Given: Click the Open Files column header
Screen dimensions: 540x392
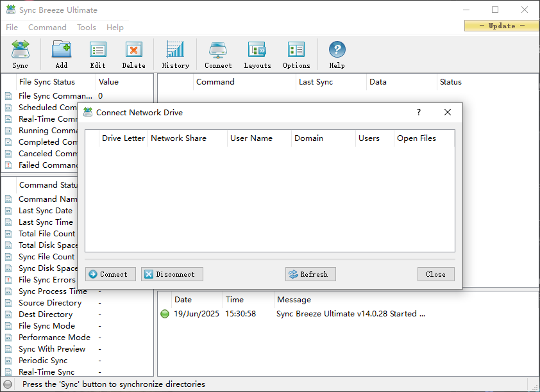Looking at the screenshot, I should tap(424, 138).
